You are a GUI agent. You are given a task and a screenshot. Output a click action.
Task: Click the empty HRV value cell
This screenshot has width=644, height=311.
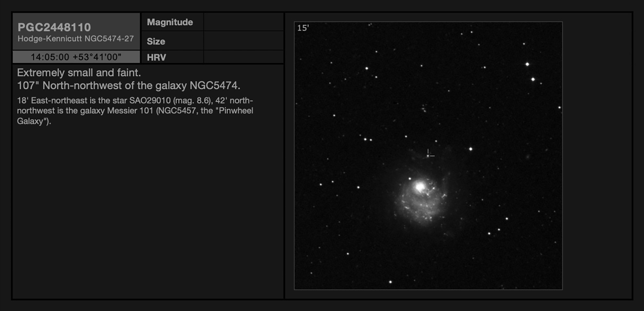[x=243, y=57]
